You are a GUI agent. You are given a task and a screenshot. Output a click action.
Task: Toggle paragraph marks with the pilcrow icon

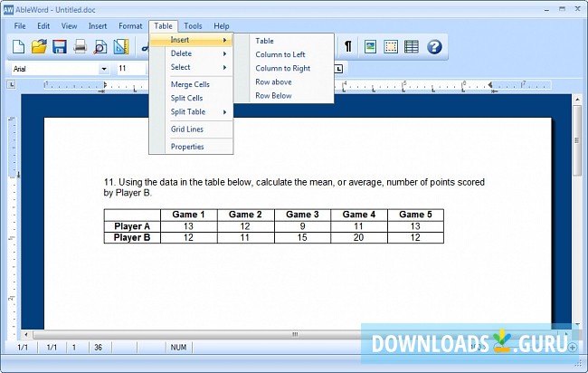click(348, 46)
